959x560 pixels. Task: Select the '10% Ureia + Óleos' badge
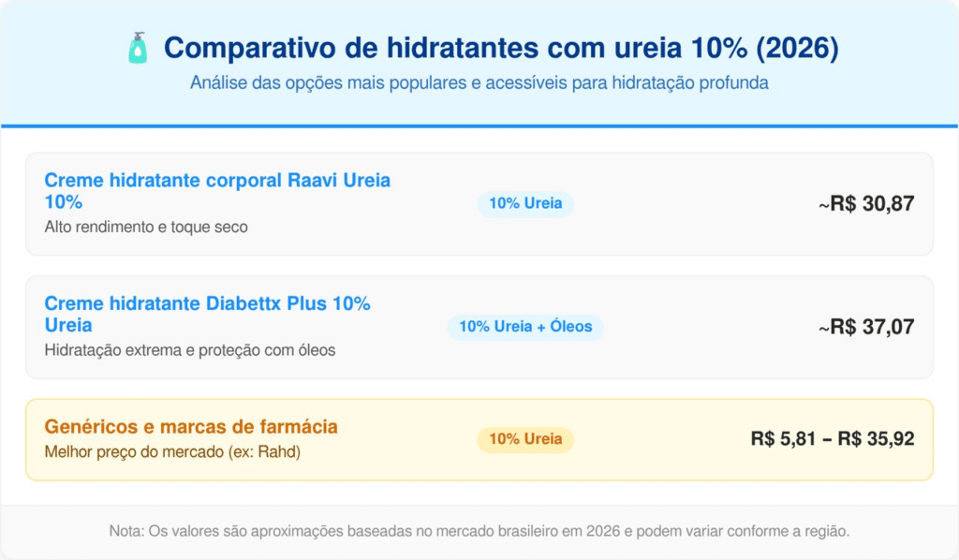pyautogui.click(x=525, y=327)
